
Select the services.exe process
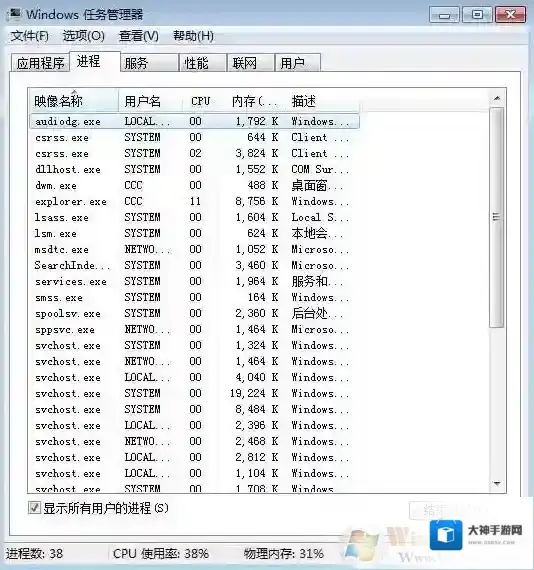coord(194,281)
